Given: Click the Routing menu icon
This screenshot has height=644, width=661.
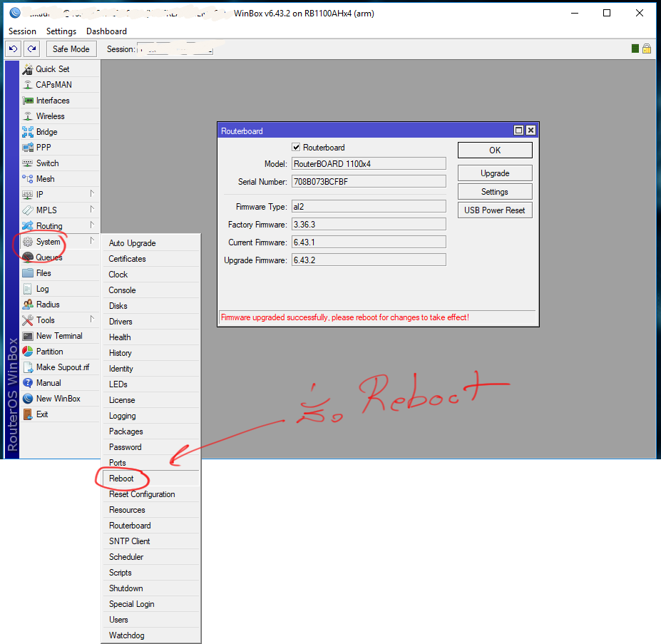Looking at the screenshot, I should coord(28,225).
